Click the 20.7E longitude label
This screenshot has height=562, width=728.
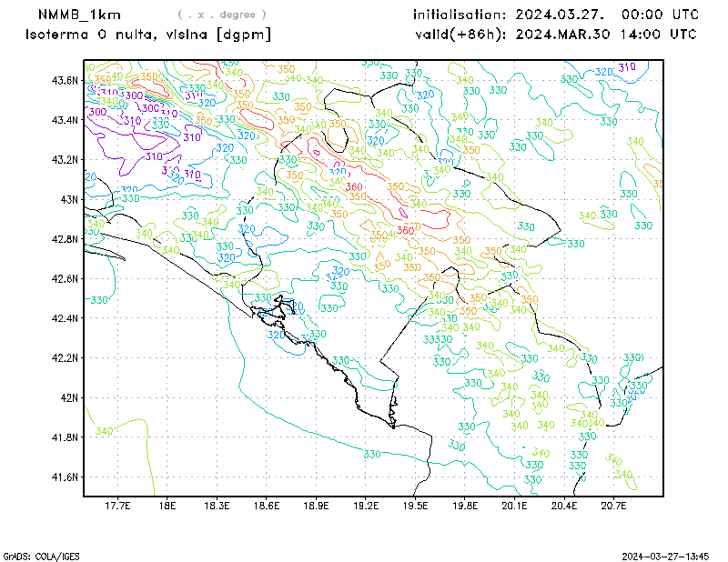coord(613,506)
